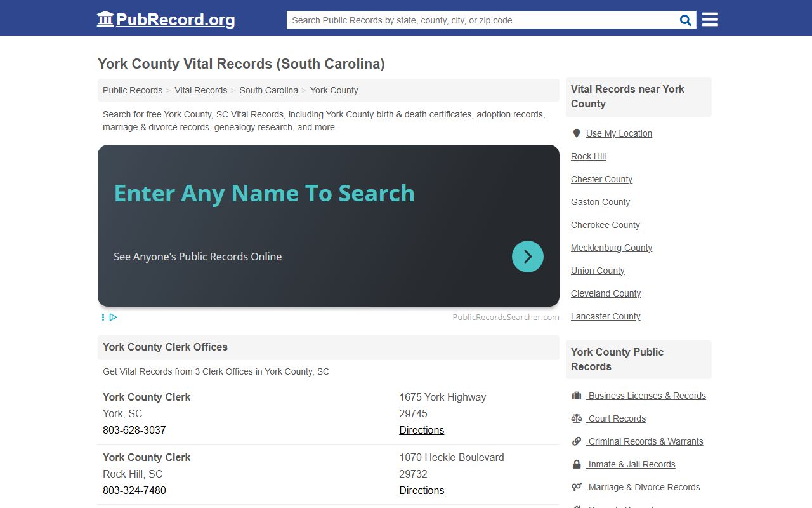The width and height of the screenshot is (812, 508).
Task: Click the ad options dots icon
Action: (x=103, y=317)
